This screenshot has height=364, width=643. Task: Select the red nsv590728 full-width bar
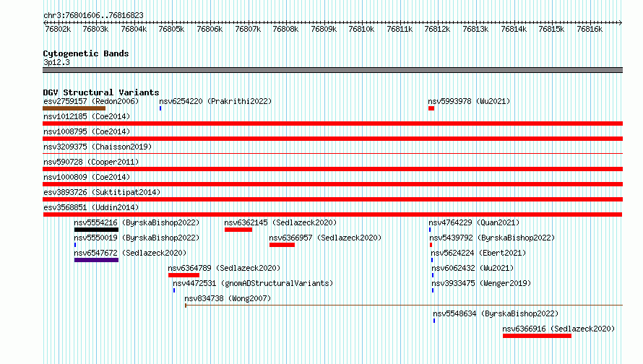pyautogui.click(x=332, y=169)
